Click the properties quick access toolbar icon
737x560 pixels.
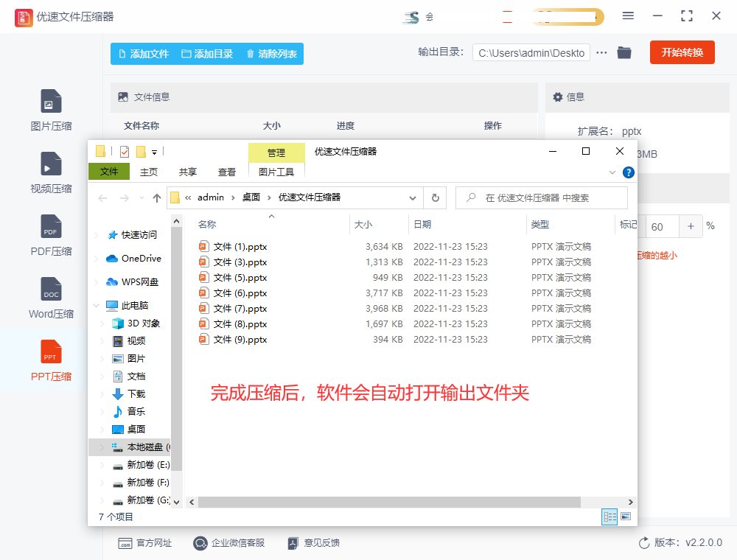tap(125, 151)
